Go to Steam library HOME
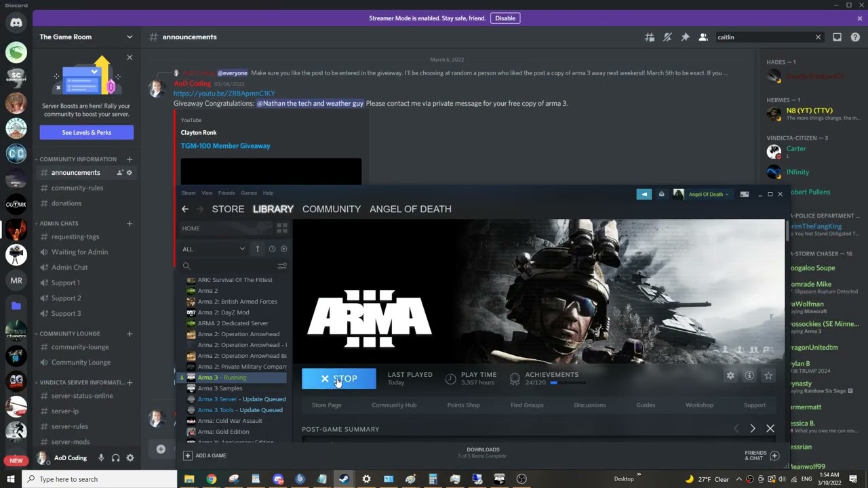The width and height of the screenshot is (868, 488). point(191,228)
